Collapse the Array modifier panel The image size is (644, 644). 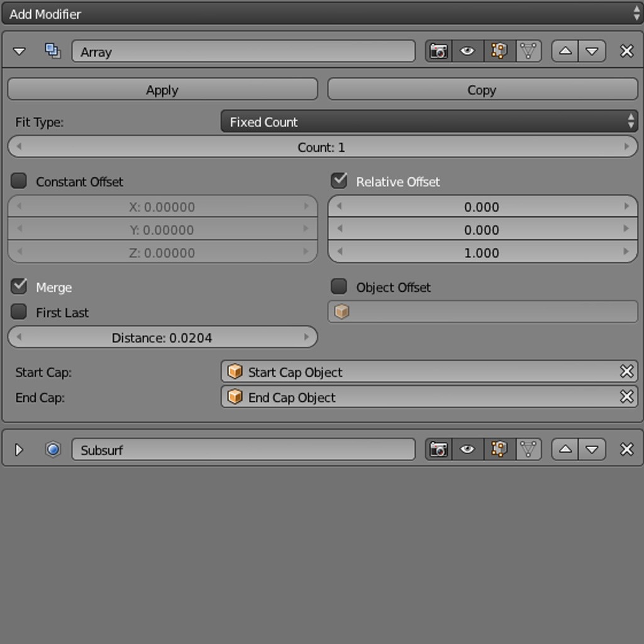(19, 51)
